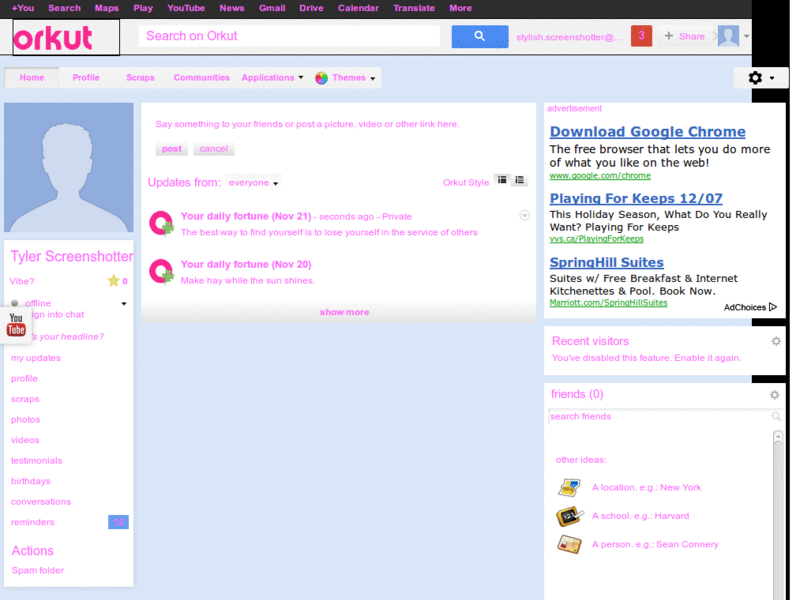Click Orkut Style link
The height and width of the screenshot is (600, 800).
pos(466,183)
